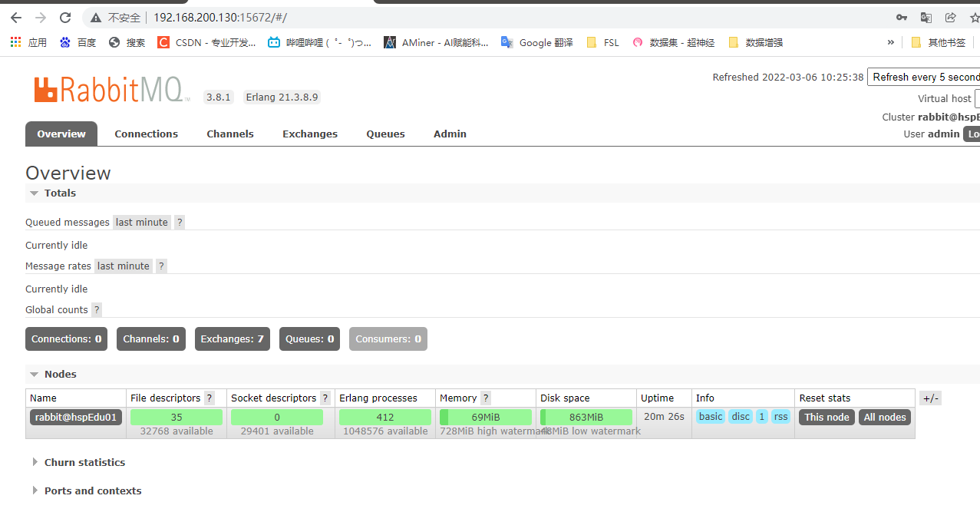
Task: Click the 69MiB memory usage bar
Action: click(486, 417)
